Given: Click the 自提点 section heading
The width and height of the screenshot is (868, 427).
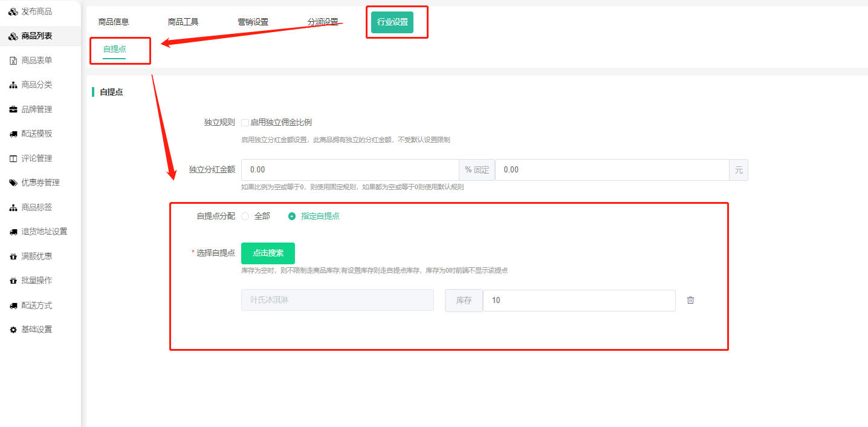Looking at the screenshot, I should tap(111, 93).
